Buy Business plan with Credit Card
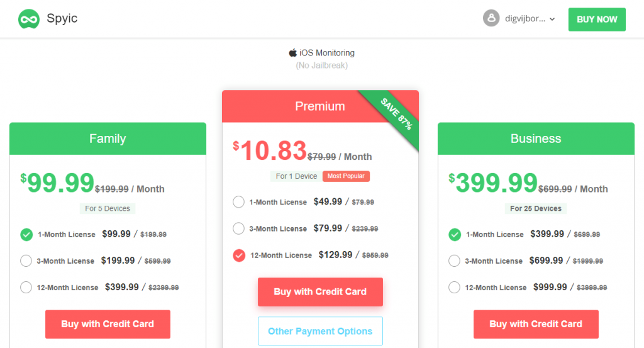This screenshot has height=348, width=644. click(536, 324)
